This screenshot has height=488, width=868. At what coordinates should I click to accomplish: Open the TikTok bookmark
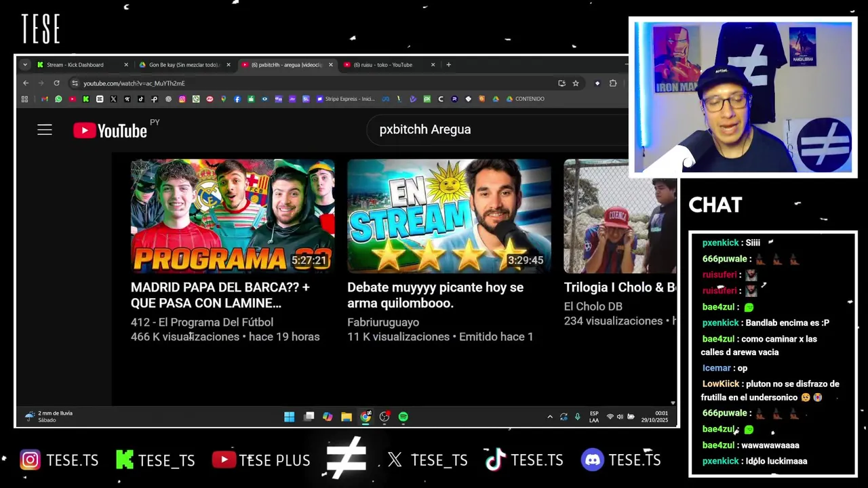coord(141,99)
